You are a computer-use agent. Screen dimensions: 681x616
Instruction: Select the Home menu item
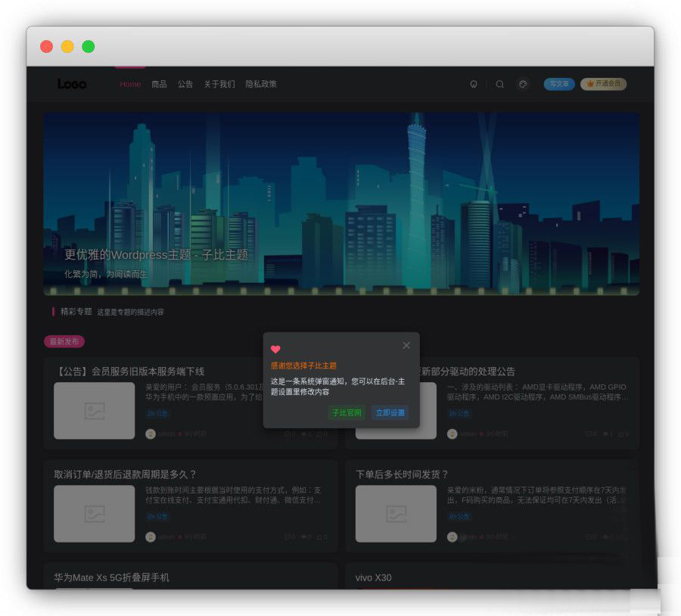point(130,84)
